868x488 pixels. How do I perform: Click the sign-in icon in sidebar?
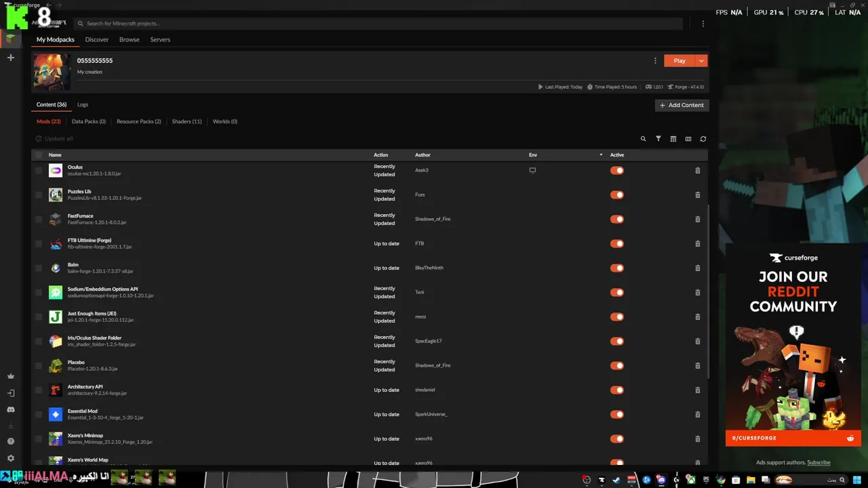[10, 393]
